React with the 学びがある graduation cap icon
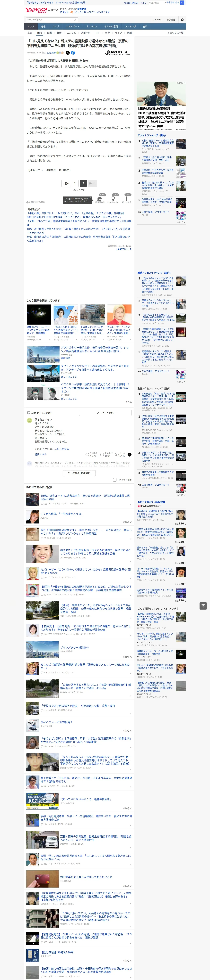The width and height of the screenshot is (210, 980). 100,199
